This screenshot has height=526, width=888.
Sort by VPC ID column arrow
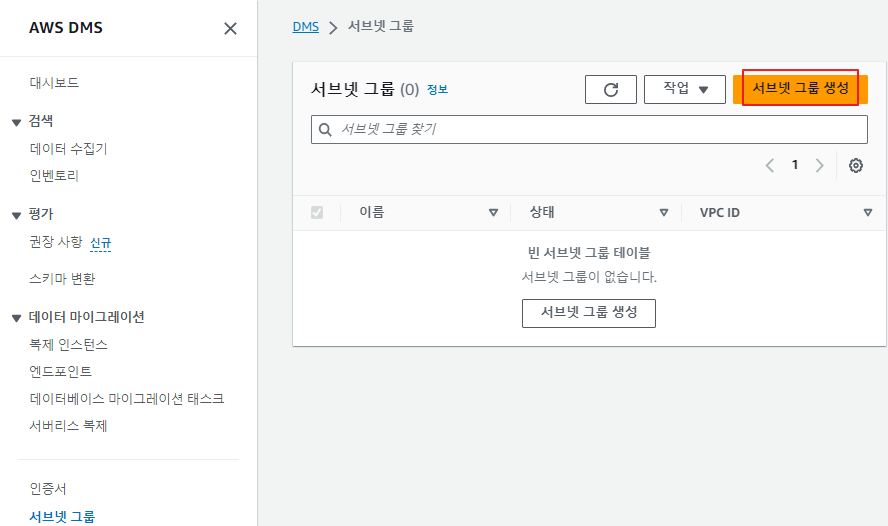(x=868, y=212)
